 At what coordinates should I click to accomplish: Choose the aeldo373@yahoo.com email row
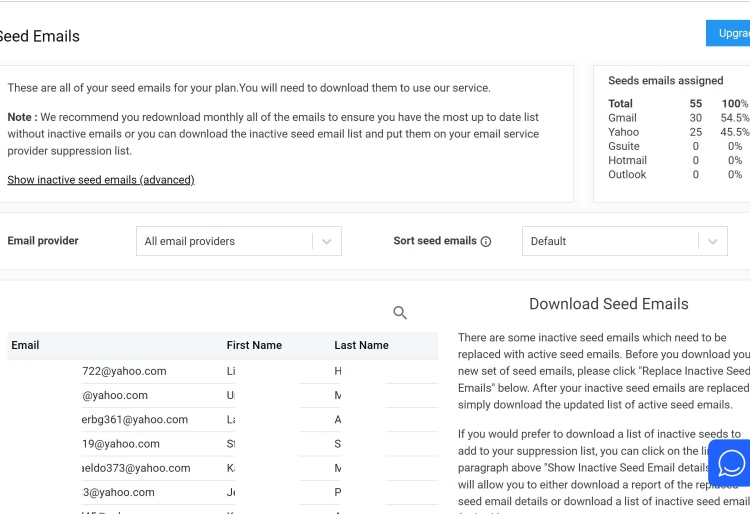point(136,468)
